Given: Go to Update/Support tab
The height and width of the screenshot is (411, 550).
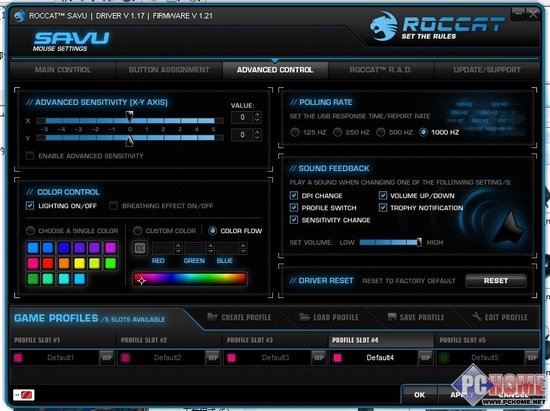Looking at the screenshot, I should point(487,70).
